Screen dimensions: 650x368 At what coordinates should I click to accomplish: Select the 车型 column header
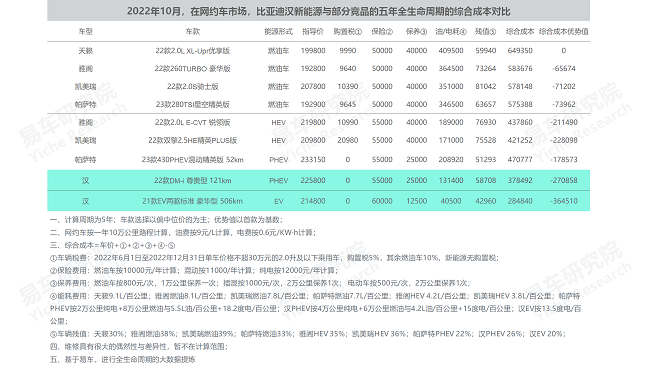[85, 31]
